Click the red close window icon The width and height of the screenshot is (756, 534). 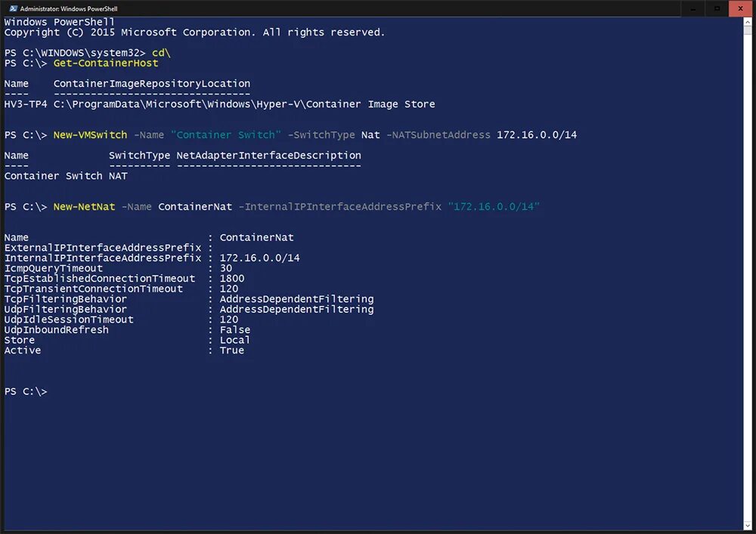click(740, 8)
